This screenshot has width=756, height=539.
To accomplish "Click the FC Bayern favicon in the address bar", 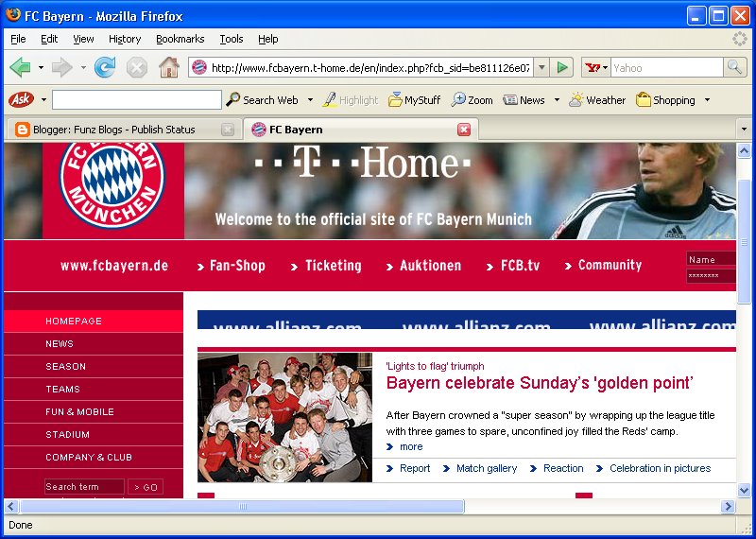I will (x=199, y=67).
